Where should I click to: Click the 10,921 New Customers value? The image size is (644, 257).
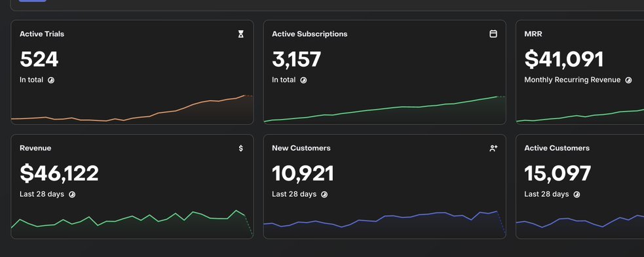303,173
